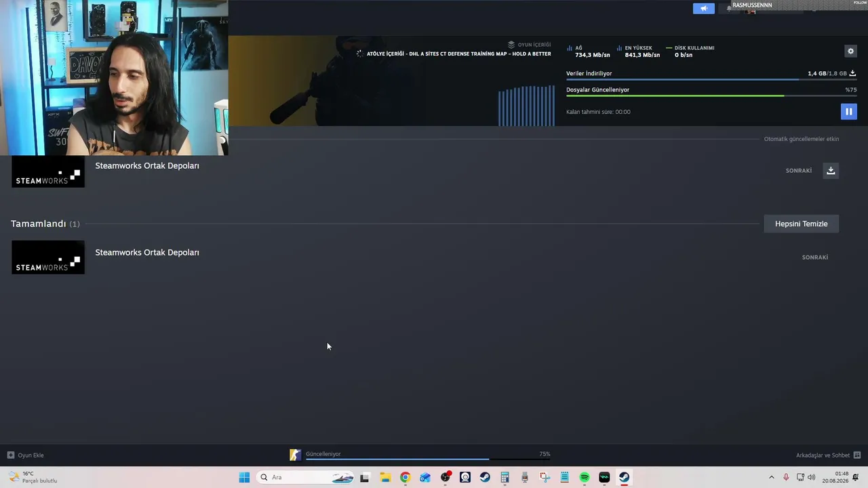Screen dimensions: 868x488
Task: Open Spotify from the taskbar
Action: pos(585,477)
